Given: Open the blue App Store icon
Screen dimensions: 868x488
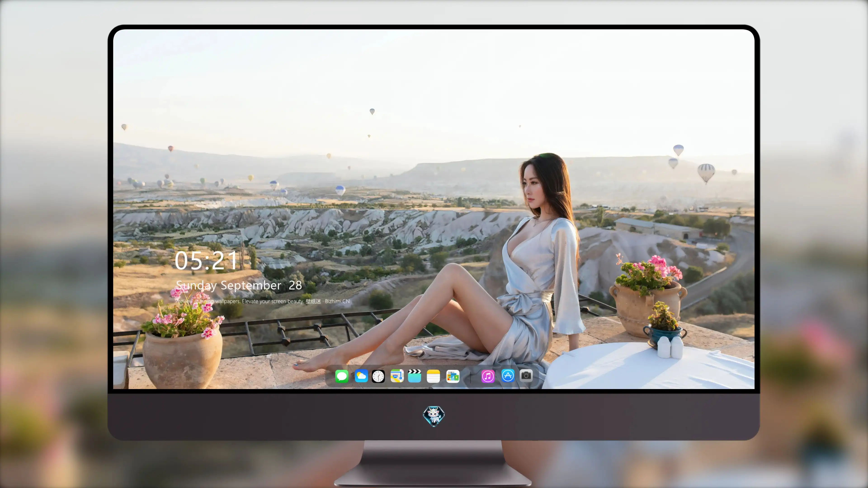Looking at the screenshot, I should pos(508,375).
